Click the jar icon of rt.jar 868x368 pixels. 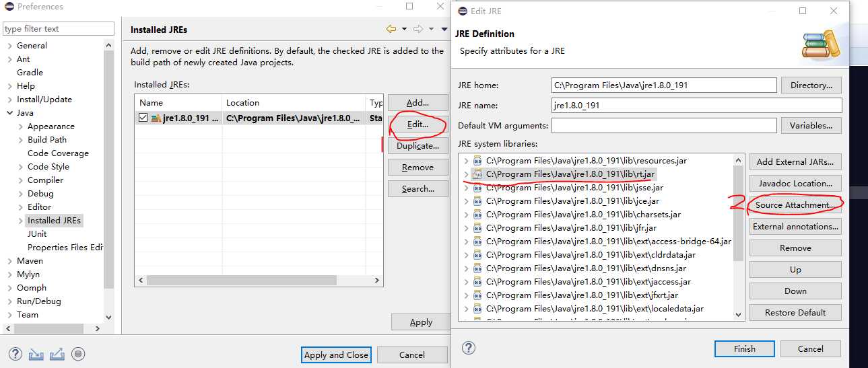click(x=477, y=174)
